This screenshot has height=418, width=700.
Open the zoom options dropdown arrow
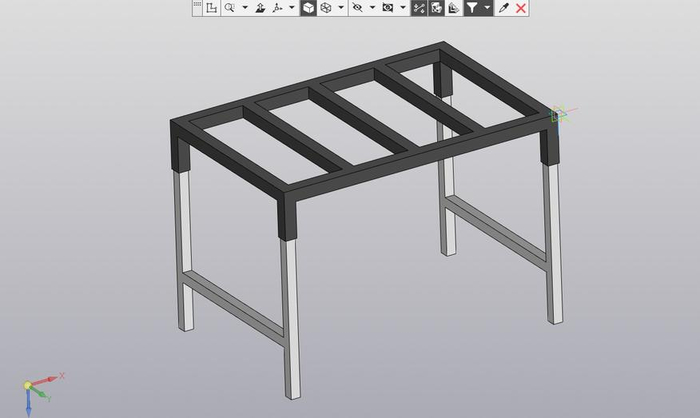tap(245, 8)
